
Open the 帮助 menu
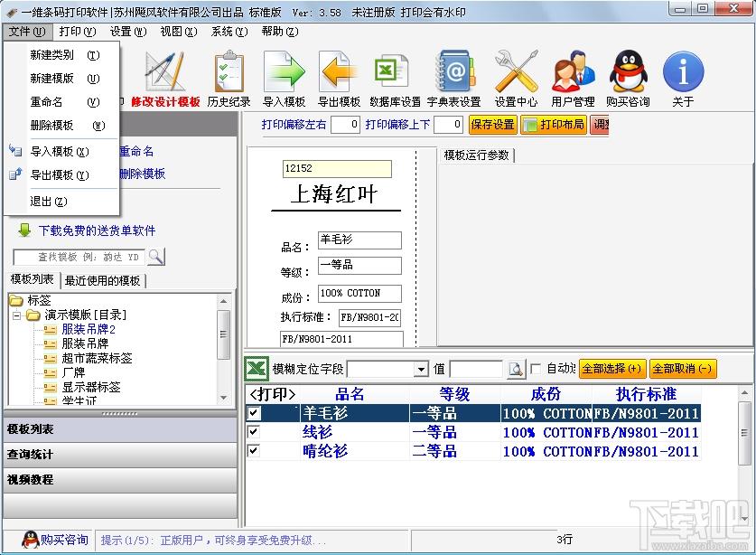(280, 32)
